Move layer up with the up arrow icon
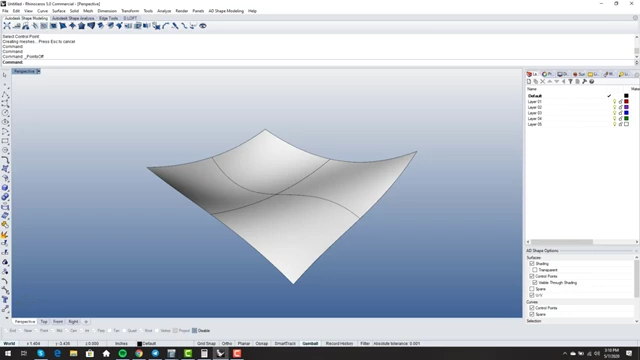Image resolution: width=640 pixels, height=360 pixels. [549, 82]
